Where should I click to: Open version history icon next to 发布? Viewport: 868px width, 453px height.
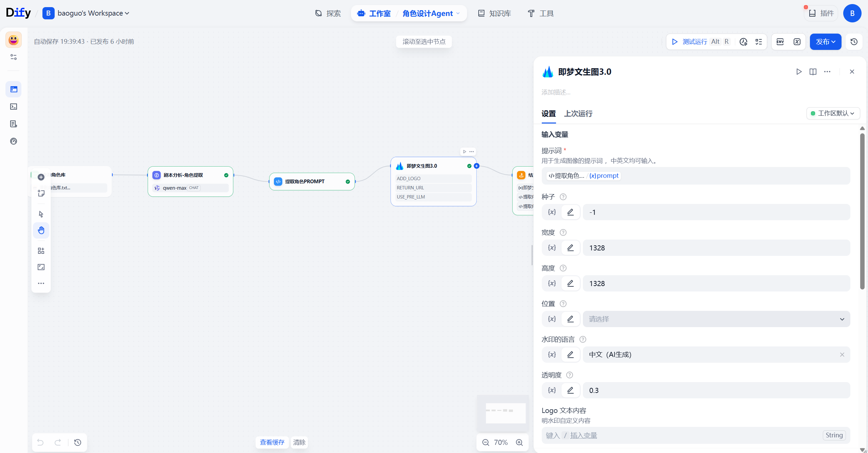point(854,42)
